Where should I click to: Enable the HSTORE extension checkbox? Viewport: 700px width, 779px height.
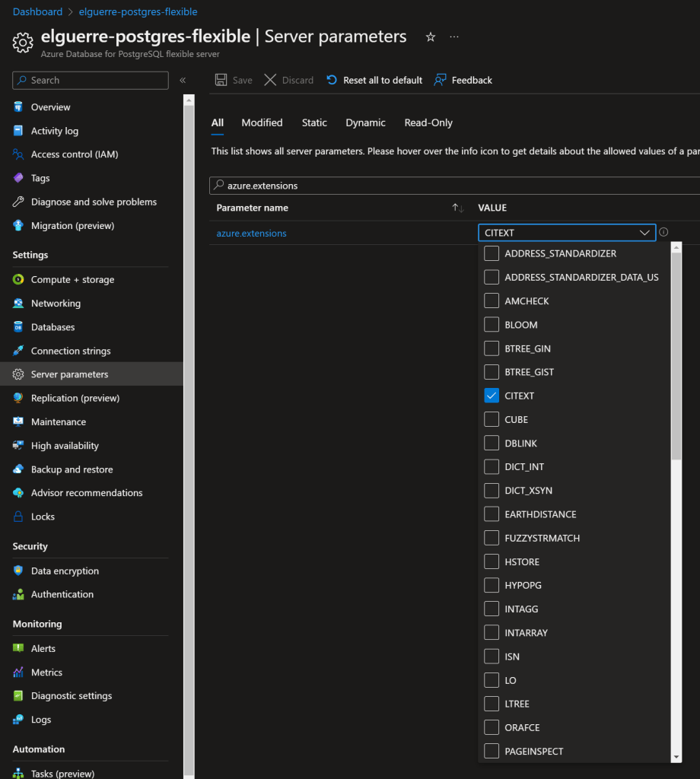pyautogui.click(x=492, y=561)
